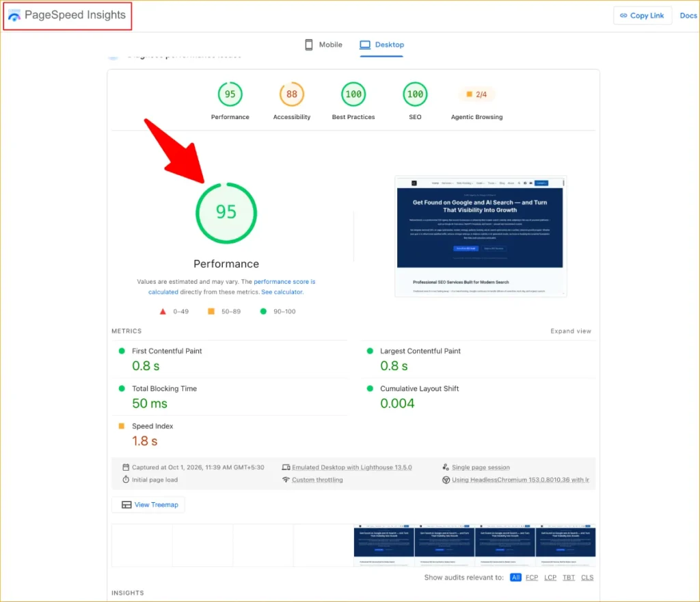Screen dimensions: 700x602
Task: Click the Speed Index metric label
Action: pyautogui.click(x=152, y=426)
